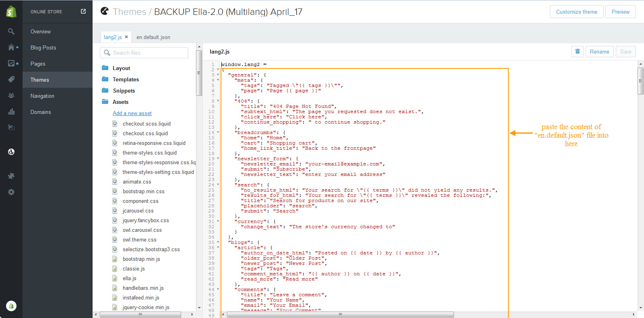Open online store in new window icon

(83, 11)
